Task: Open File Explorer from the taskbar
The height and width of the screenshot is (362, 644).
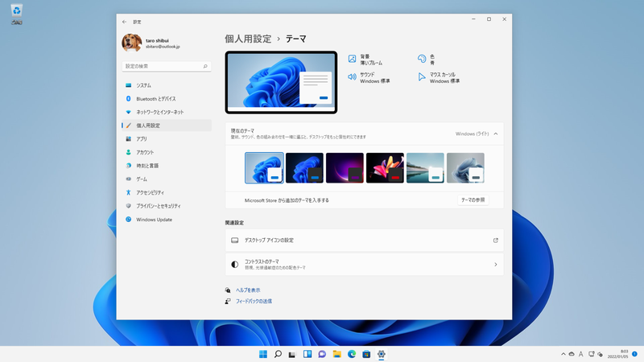Action: coord(336,354)
